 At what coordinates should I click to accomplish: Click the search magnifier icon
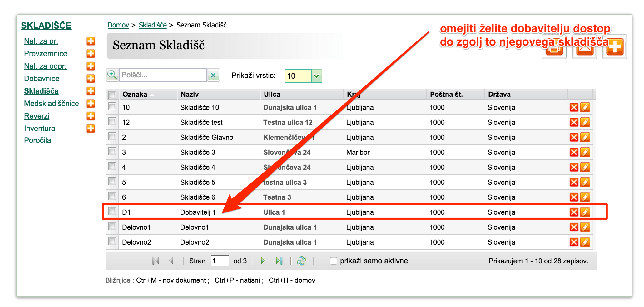pyautogui.click(x=112, y=75)
